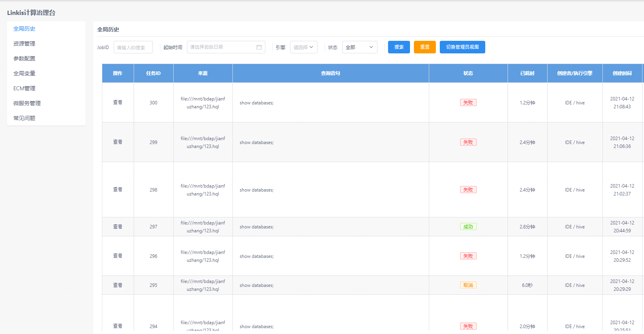Navigate to ECM管理 in sidebar
644x334 pixels.
pos(24,88)
